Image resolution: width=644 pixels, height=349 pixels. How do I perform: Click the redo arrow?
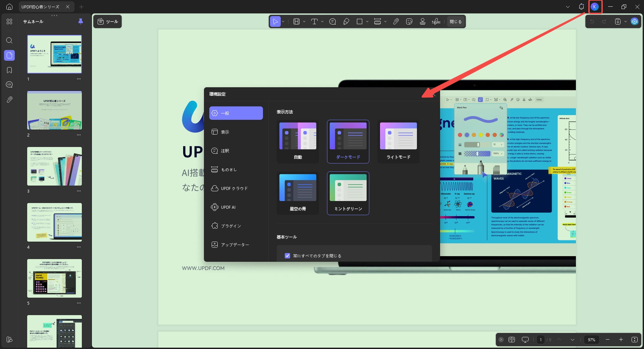click(604, 21)
